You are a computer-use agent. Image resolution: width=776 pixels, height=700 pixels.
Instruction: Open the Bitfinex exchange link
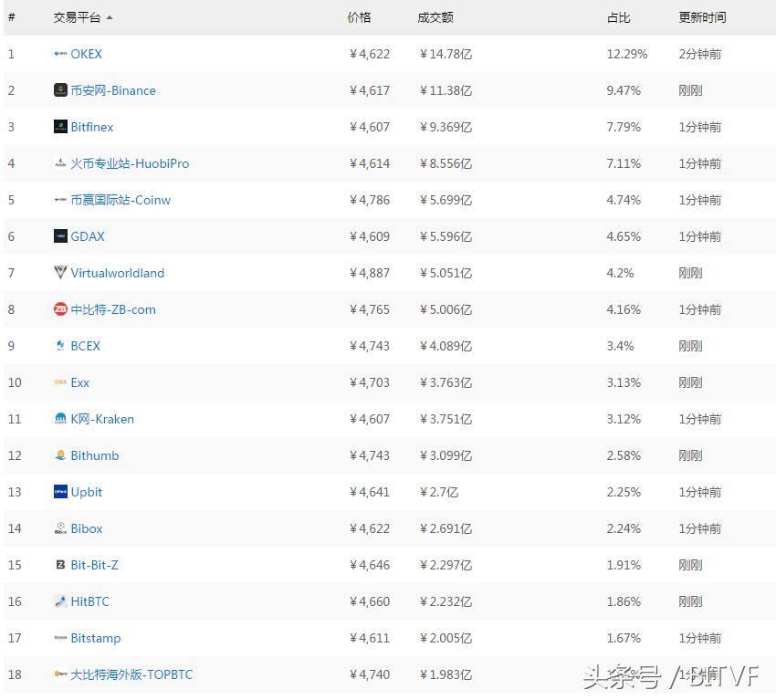(92, 127)
